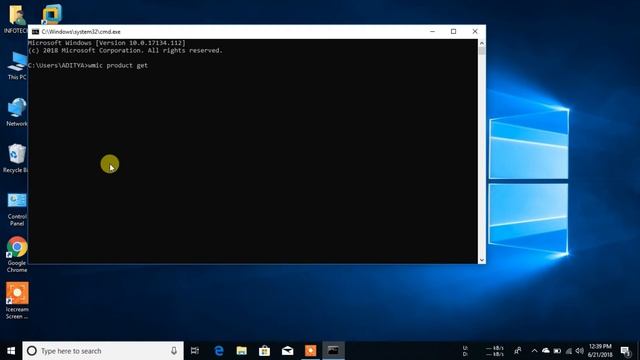Open OneDrive cloud tray icon
Image resolution: width=640 pixels, height=360 pixels.
pos(546,351)
